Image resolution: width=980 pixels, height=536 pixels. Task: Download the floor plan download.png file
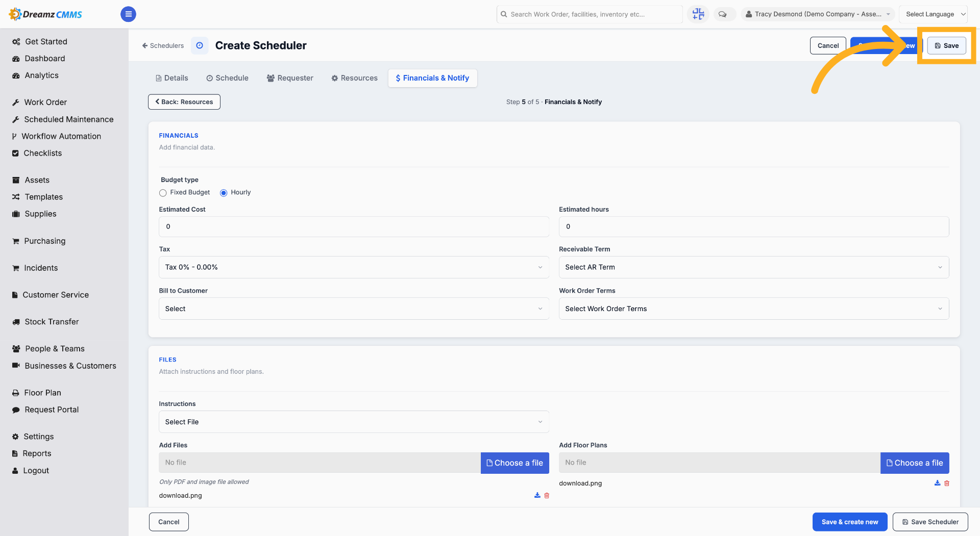click(x=937, y=483)
